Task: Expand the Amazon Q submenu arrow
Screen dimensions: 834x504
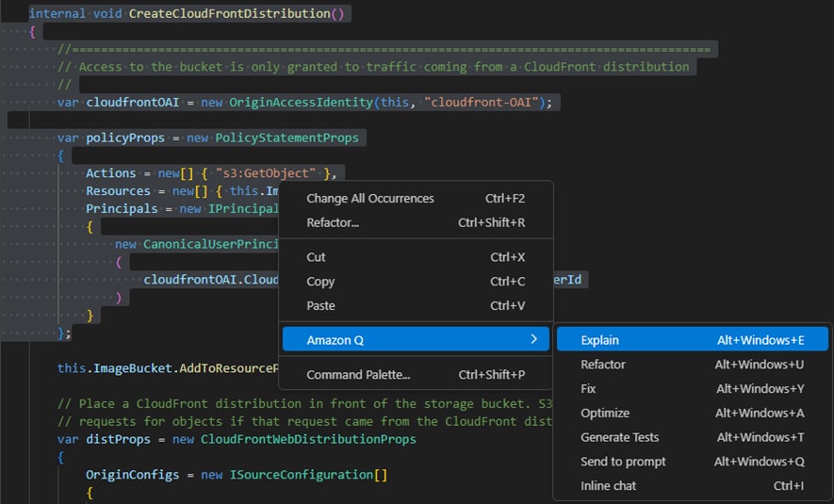Action: click(533, 339)
